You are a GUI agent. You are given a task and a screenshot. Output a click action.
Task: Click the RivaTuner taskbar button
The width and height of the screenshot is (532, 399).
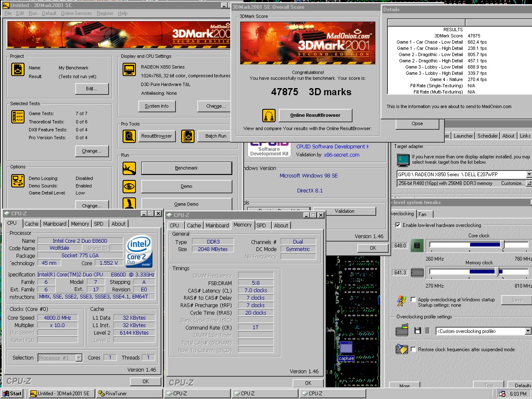pos(130,393)
